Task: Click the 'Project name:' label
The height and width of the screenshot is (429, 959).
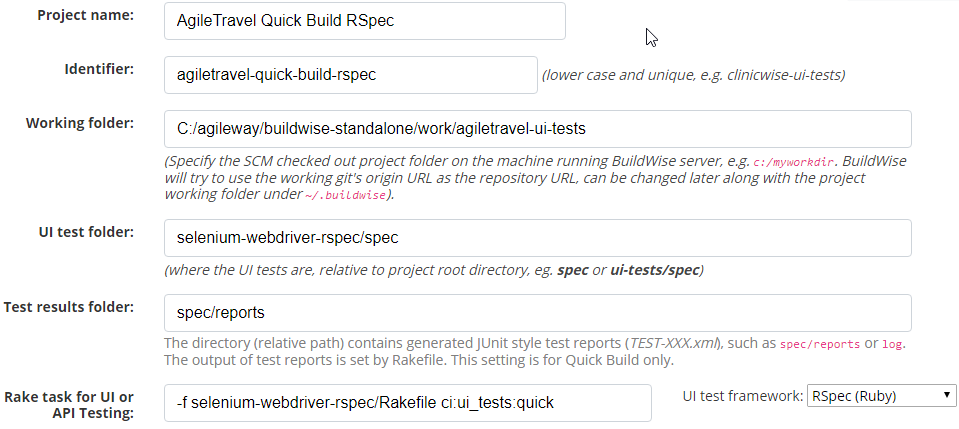Action: tap(86, 15)
